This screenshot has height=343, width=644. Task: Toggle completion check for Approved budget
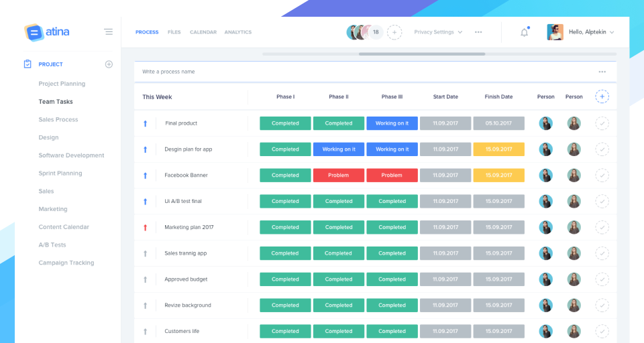(x=602, y=279)
